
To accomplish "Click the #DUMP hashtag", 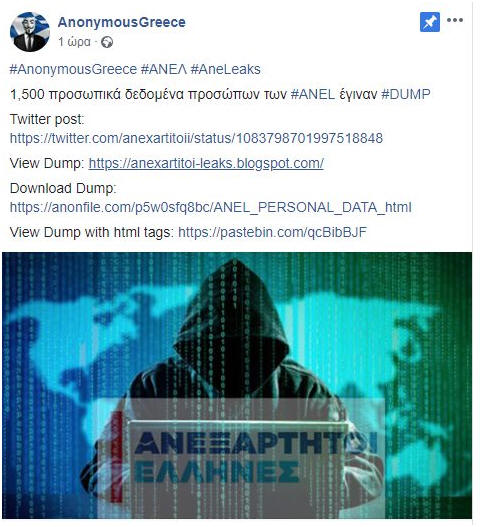I will 405,94.
